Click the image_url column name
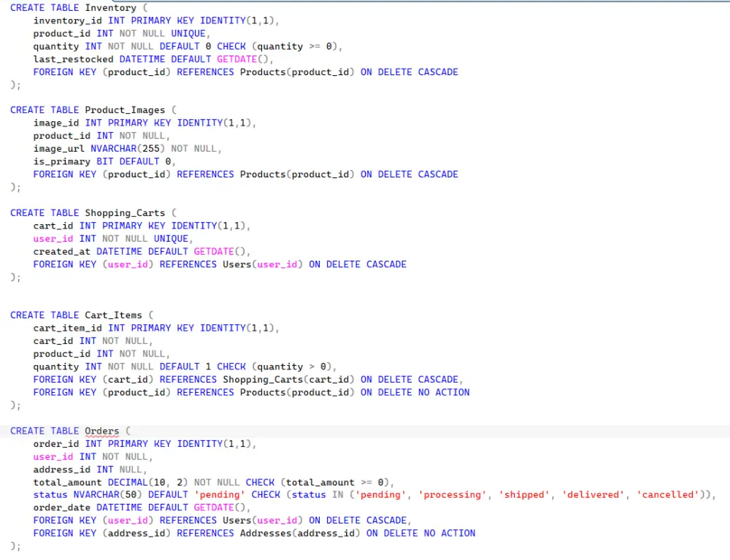The image size is (730, 560). (x=58, y=149)
